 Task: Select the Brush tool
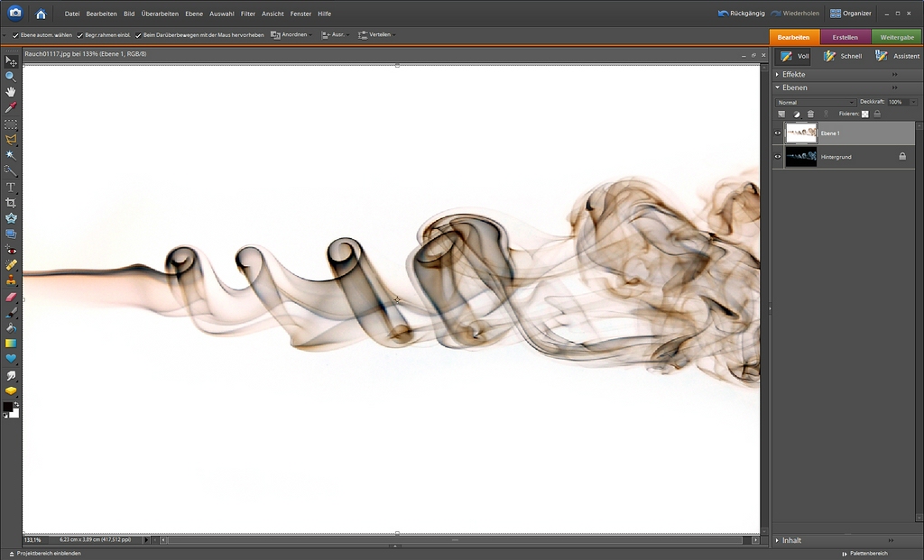11,313
